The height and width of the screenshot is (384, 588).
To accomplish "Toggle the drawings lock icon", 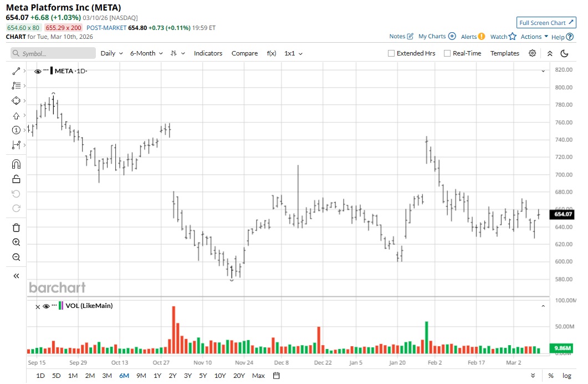I will point(16,179).
